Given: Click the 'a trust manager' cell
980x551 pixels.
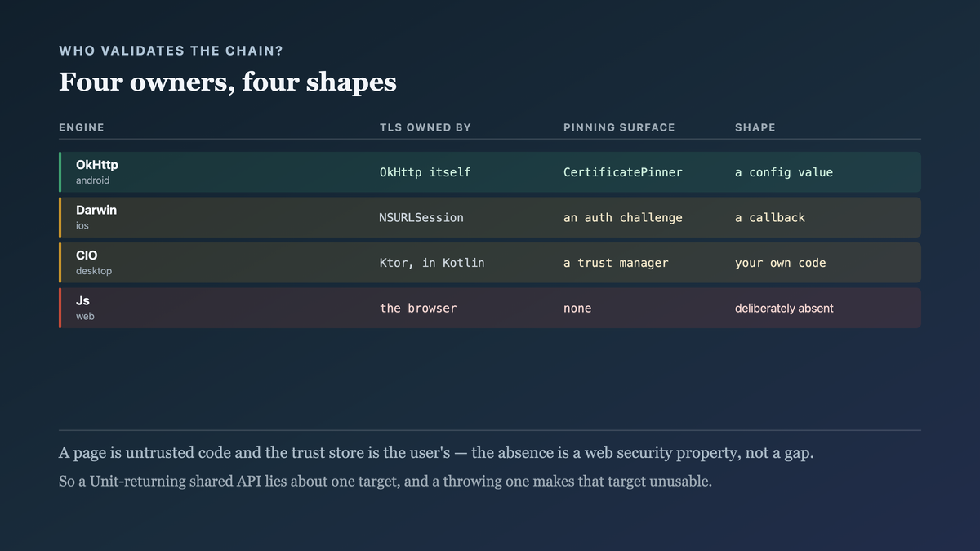Looking at the screenshot, I should click(616, 263).
